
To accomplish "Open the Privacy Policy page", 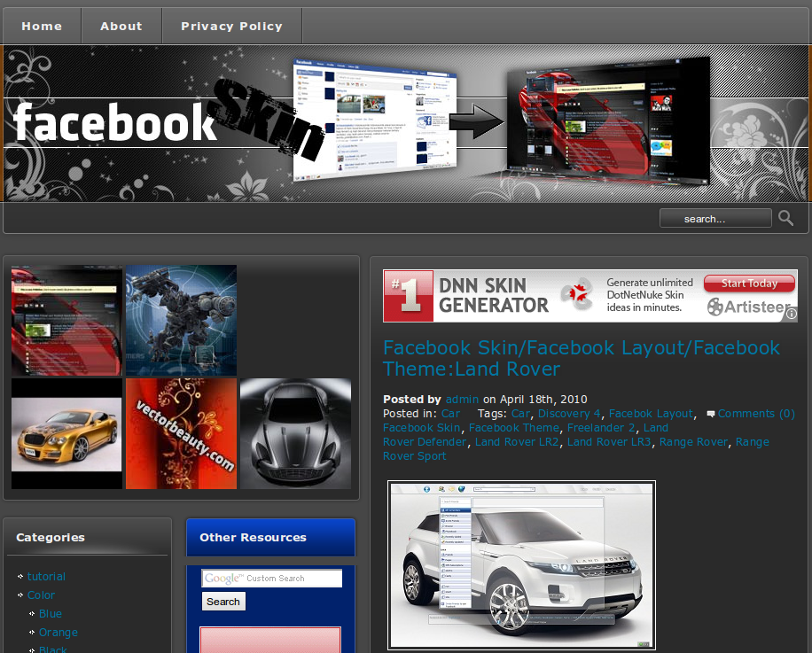I will click(x=231, y=26).
